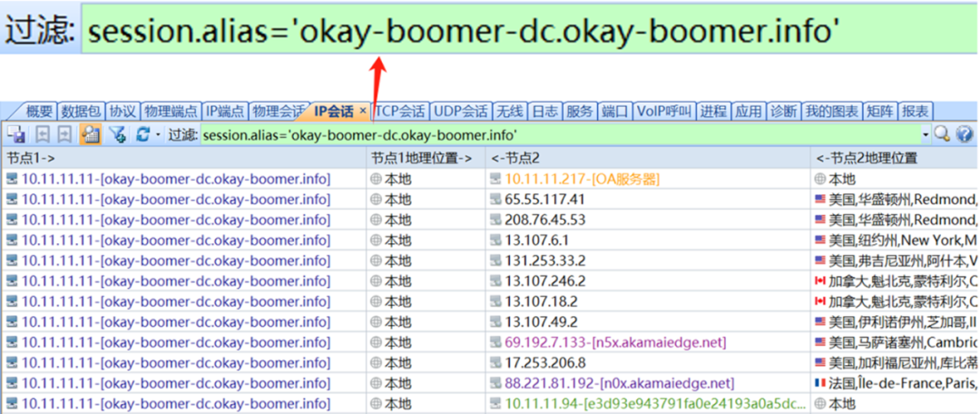Click host icon beside 10.11.11.217-[OA服务器]
This screenshot has width=980, height=414.
[x=495, y=180]
